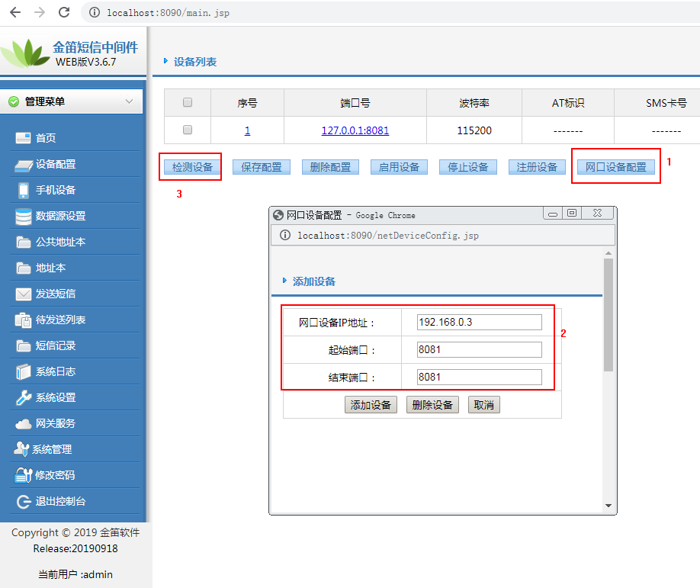Click the 手机设备 phone icon
Image resolution: width=700 pixels, height=588 pixels.
[24, 190]
